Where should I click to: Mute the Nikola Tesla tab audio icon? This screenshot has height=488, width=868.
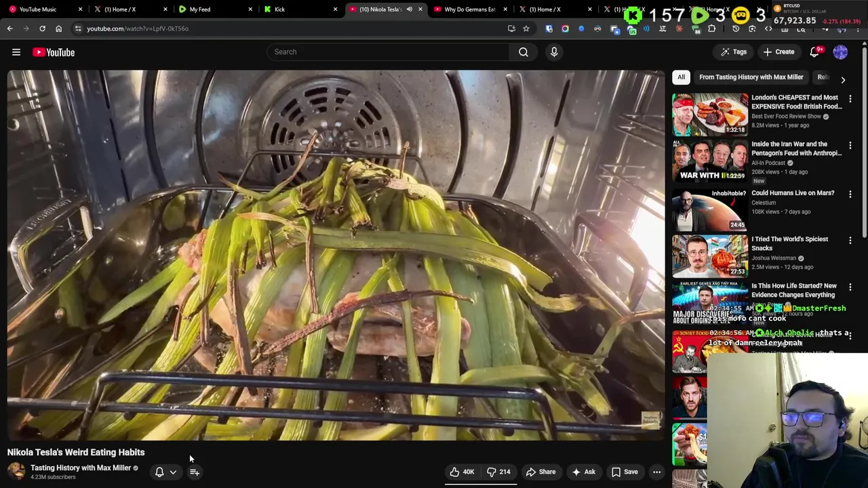[409, 9]
